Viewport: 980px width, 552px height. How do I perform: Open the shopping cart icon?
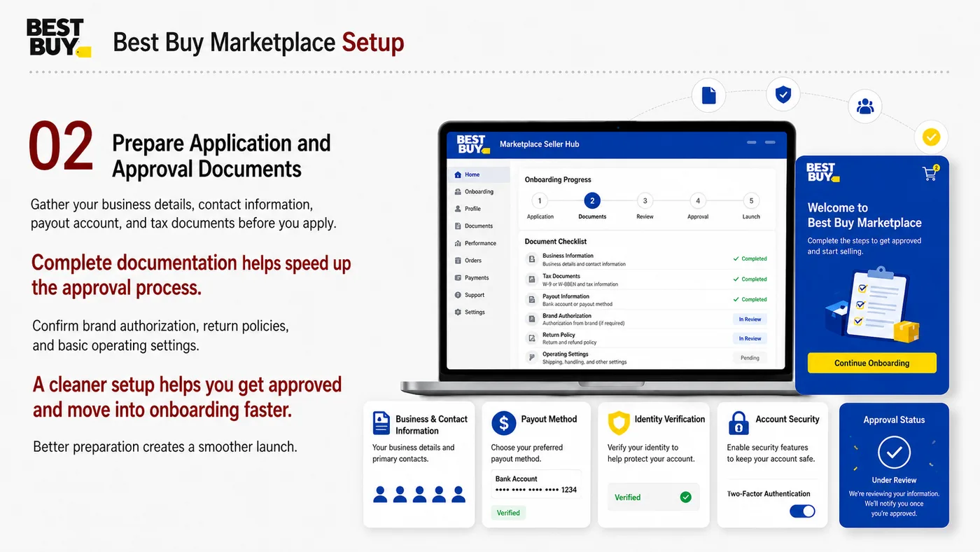tap(930, 172)
